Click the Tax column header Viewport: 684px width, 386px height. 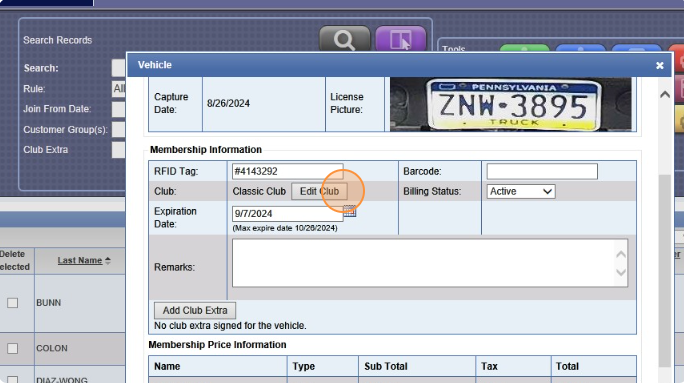click(489, 366)
